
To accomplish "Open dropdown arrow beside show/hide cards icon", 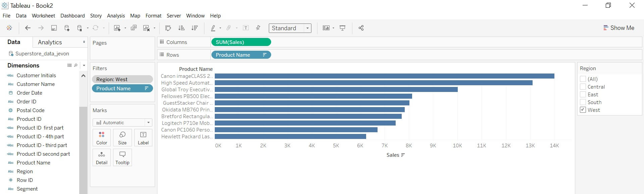I will [333, 28].
